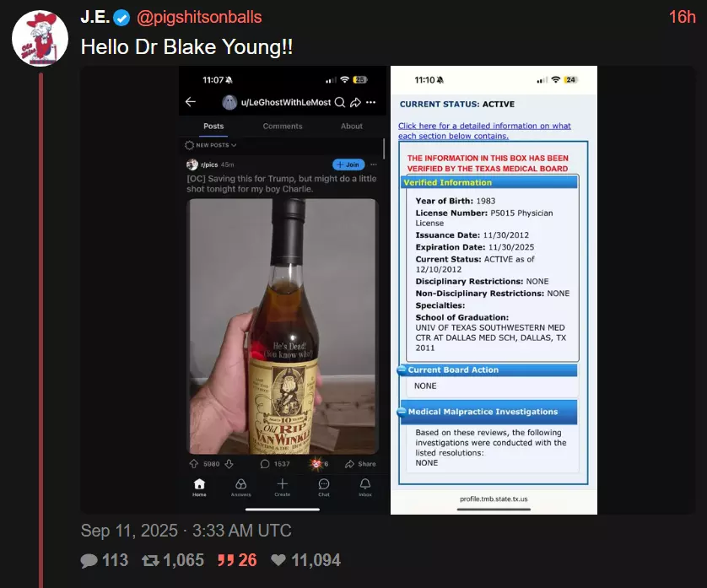Image resolution: width=707 pixels, height=588 pixels.
Task: Click the red quote icon showing 26
Action: click(225, 560)
